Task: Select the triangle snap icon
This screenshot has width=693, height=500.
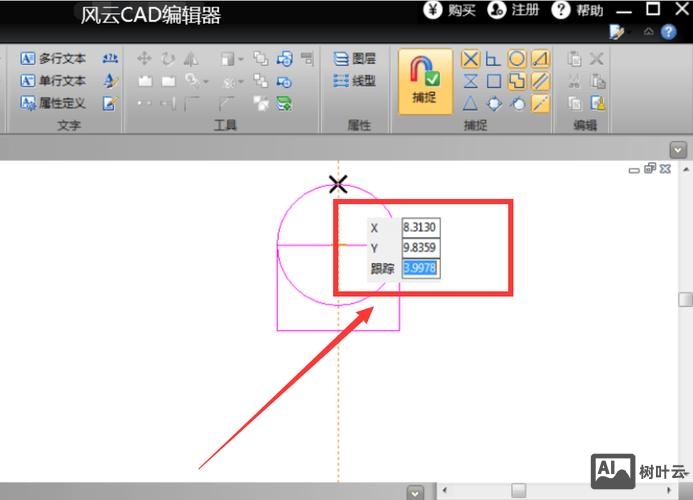Action: click(470, 103)
